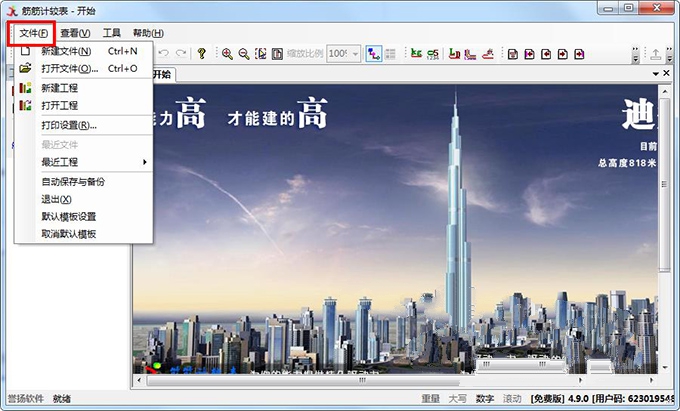The image size is (680, 411).
Task: Click the [免费版] 4.9.0 version text
Action: coord(559,398)
